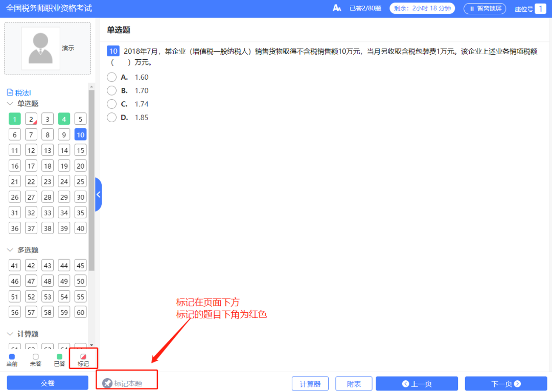This screenshot has height=392, width=552.
Task: Collapse the 多选题 section
Action: (x=10, y=250)
